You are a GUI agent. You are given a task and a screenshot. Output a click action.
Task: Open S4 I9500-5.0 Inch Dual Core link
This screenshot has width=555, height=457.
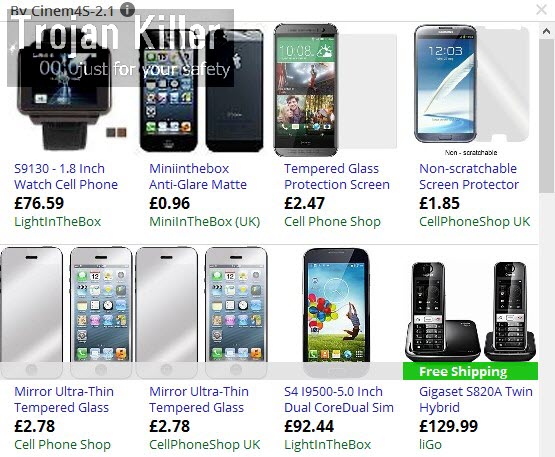point(339,399)
